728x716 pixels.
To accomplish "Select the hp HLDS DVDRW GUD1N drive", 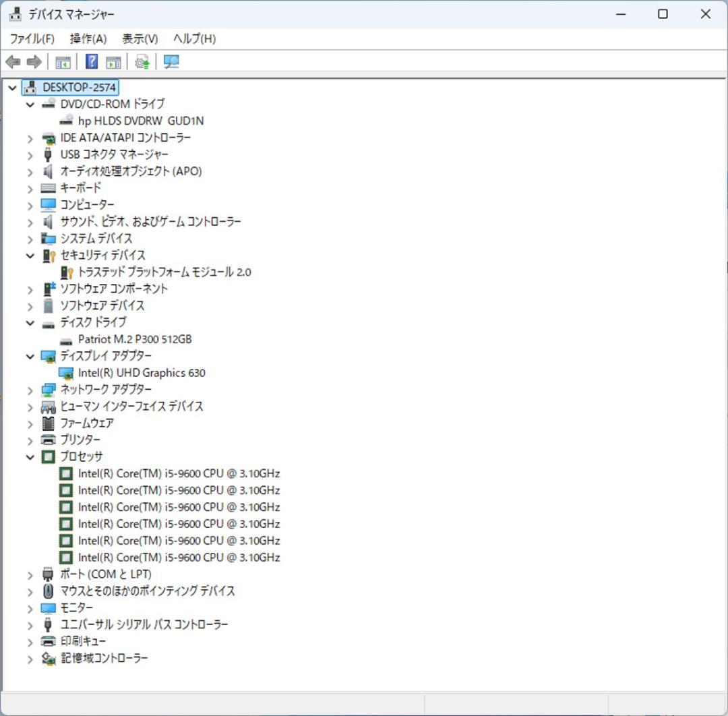I will coord(140,120).
